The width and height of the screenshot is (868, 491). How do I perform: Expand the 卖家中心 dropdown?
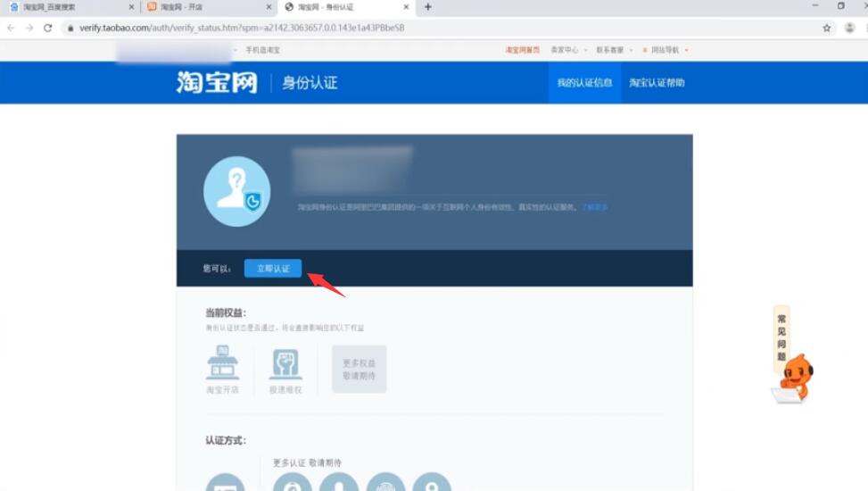click(x=566, y=50)
